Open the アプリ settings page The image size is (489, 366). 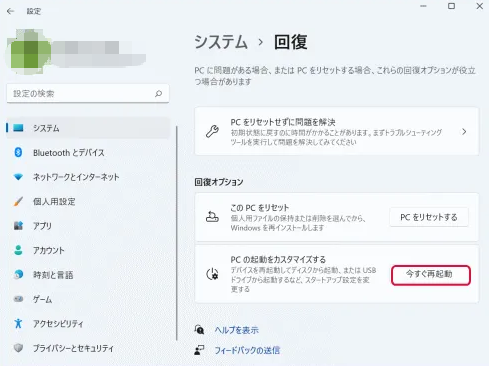tap(88, 226)
